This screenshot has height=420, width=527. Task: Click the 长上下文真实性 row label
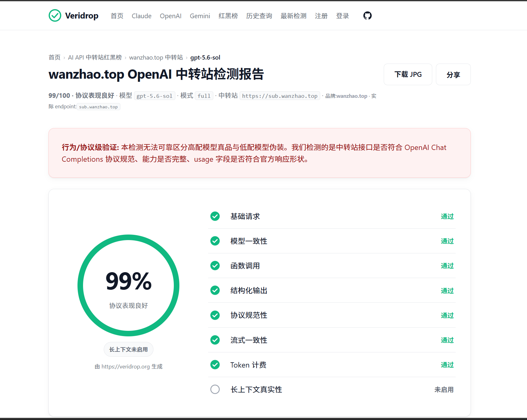256,389
